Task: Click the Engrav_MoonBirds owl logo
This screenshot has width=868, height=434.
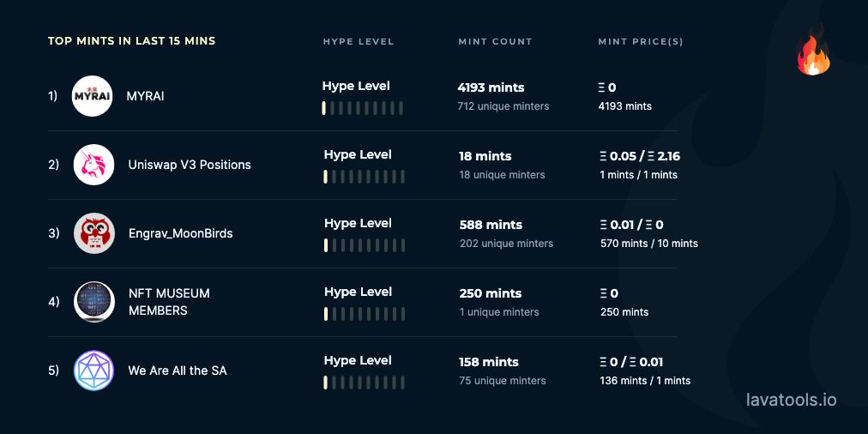Action: pos(94,233)
